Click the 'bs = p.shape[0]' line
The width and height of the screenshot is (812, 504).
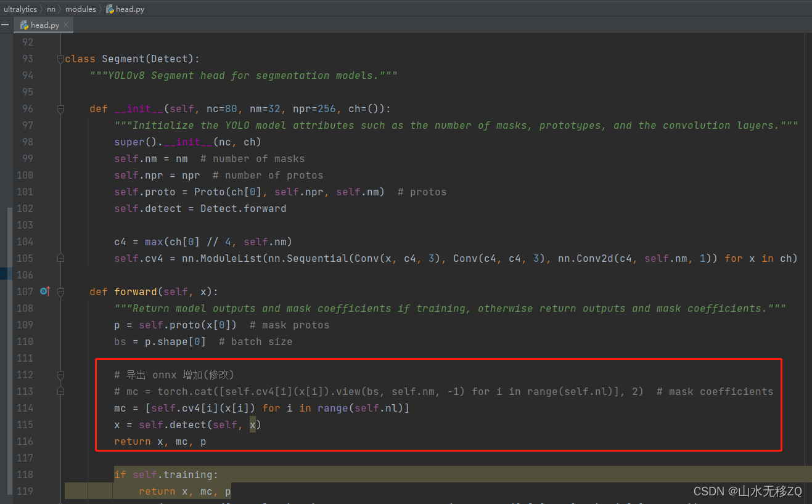[160, 342]
